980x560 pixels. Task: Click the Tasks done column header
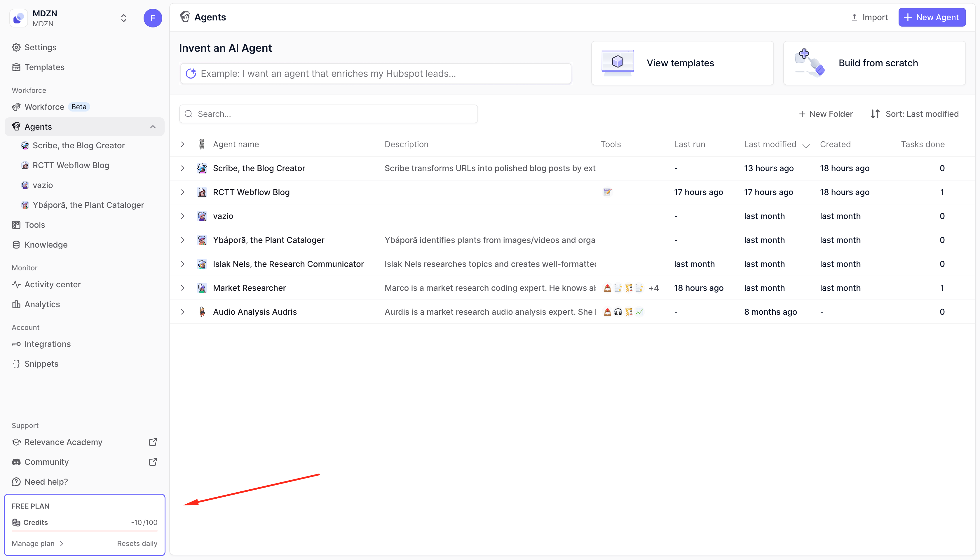point(923,144)
